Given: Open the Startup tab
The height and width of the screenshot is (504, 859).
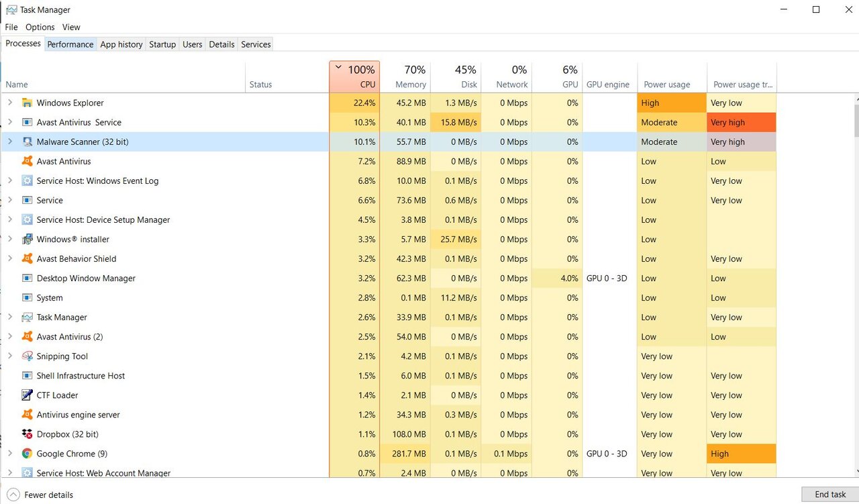Looking at the screenshot, I should click(162, 44).
